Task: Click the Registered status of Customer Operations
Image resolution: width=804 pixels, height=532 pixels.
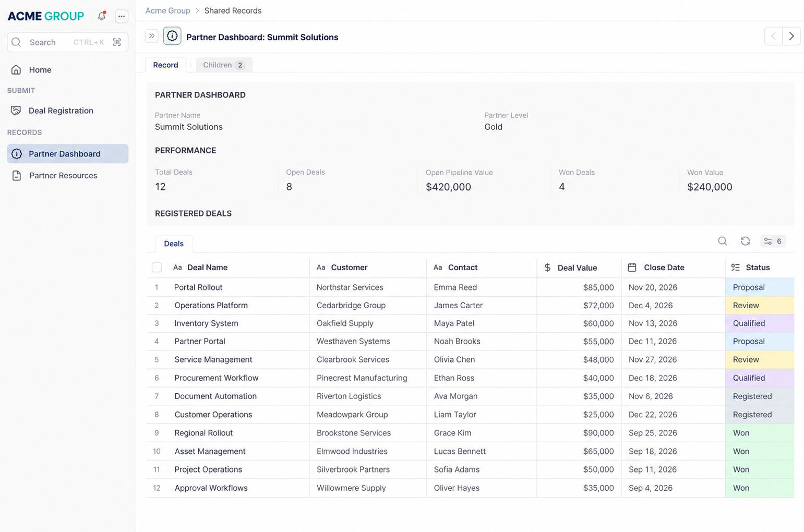Action: click(x=760, y=415)
